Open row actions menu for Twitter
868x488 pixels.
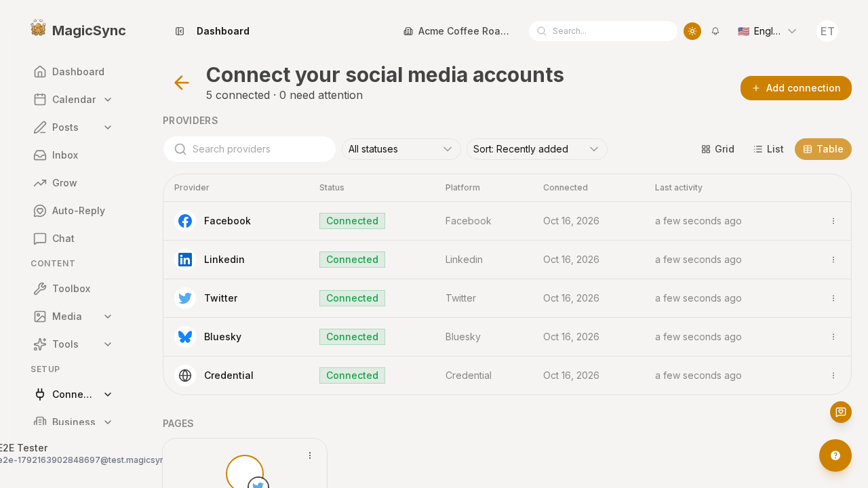(833, 298)
